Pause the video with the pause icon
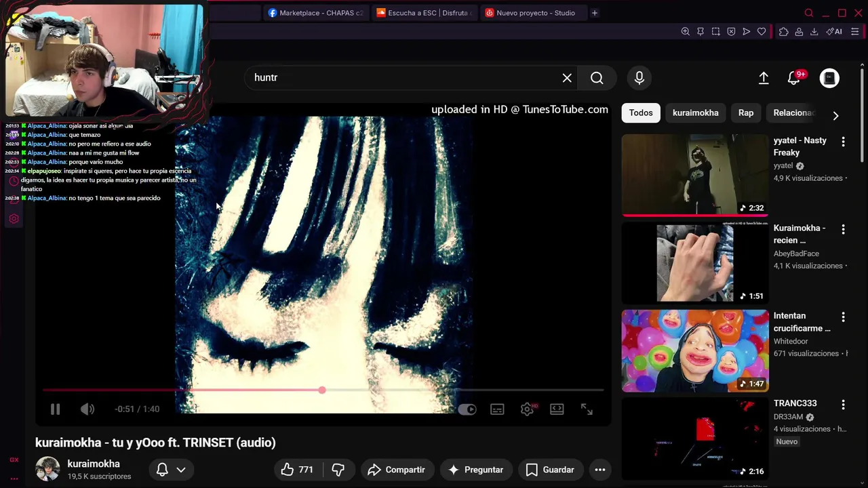868x488 pixels. pyautogui.click(x=56, y=409)
